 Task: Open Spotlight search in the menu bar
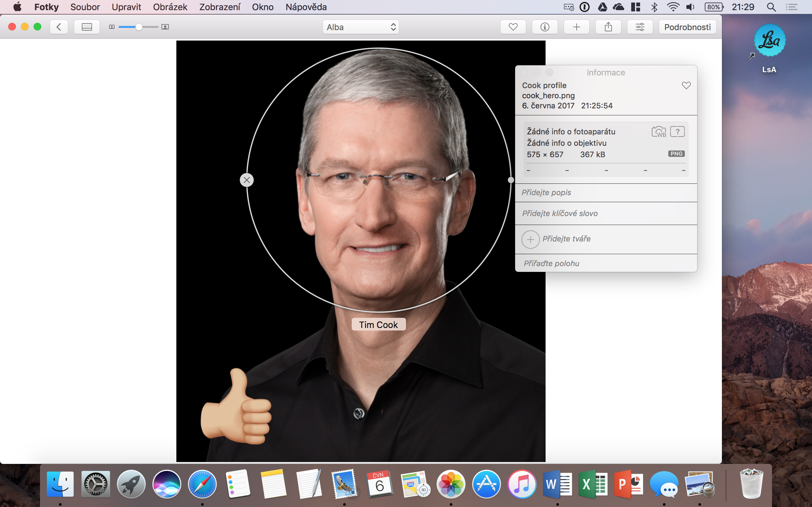(x=771, y=7)
